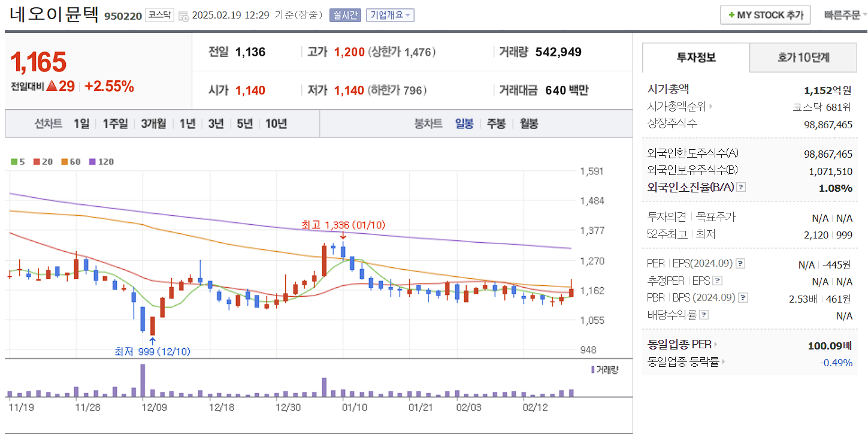Click the MY STOCK 추가 button
The image size is (868, 434).
click(x=765, y=14)
